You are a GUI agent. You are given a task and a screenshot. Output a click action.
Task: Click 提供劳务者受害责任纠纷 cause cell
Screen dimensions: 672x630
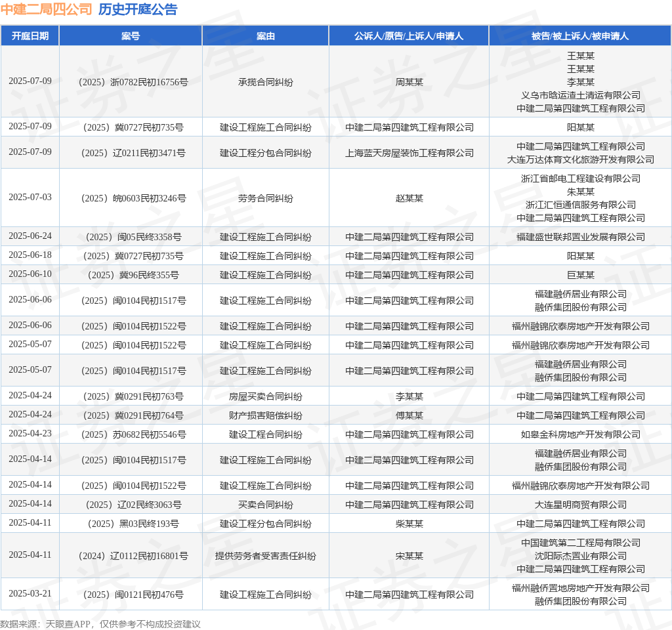(x=266, y=556)
